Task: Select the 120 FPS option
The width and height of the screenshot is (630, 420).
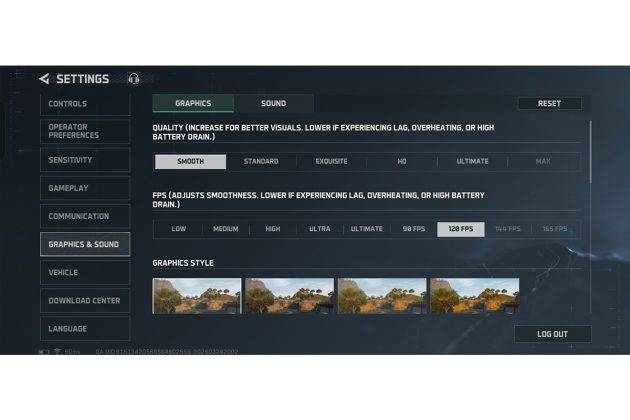Action: (x=461, y=229)
